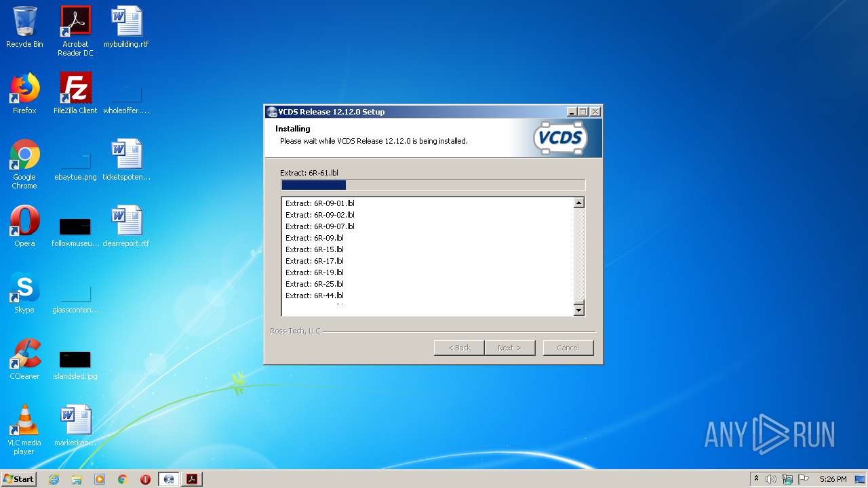Cancel the VCDS installation
The width and height of the screenshot is (868, 488).
coord(568,348)
